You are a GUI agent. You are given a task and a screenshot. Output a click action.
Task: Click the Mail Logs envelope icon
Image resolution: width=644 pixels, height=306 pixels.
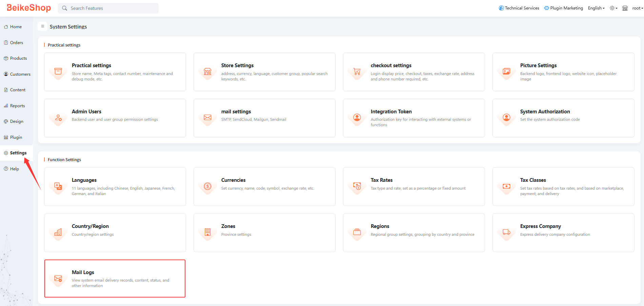(x=58, y=279)
